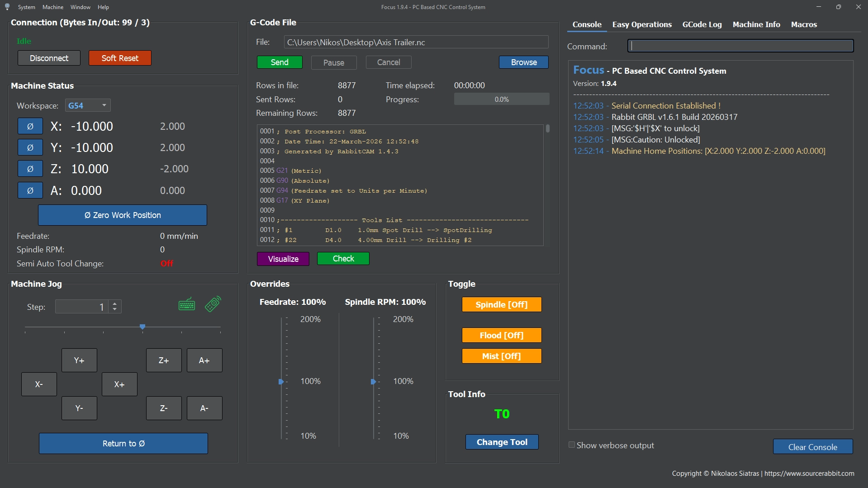Click the remote controller jog icon
The image size is (868, 488).
coord(213,304)
